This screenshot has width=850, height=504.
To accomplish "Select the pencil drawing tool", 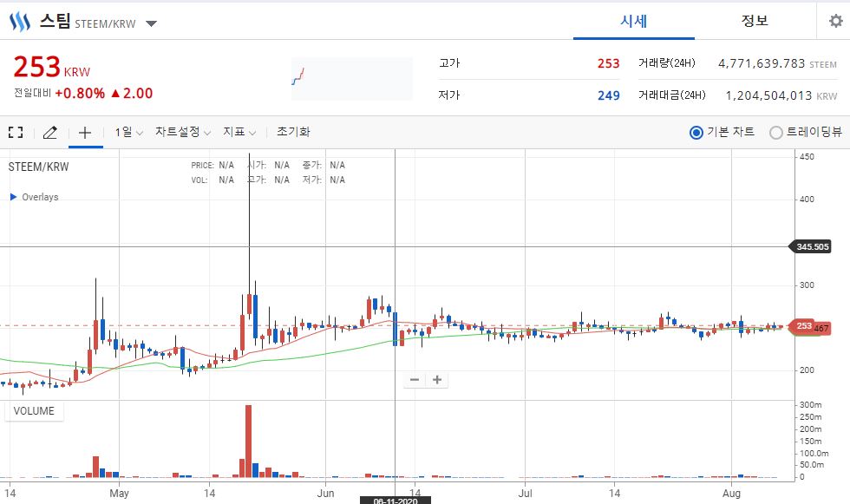I will 50,132.
